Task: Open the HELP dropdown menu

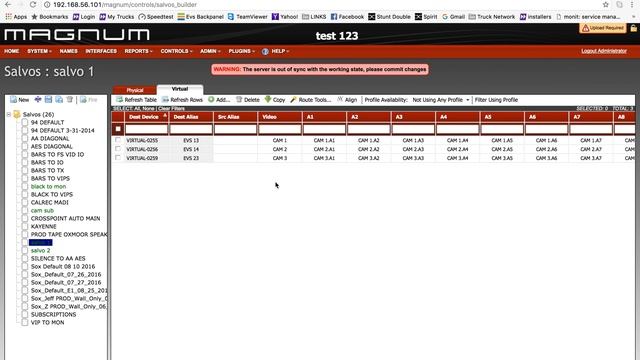Action: click(x=280, y=51)
